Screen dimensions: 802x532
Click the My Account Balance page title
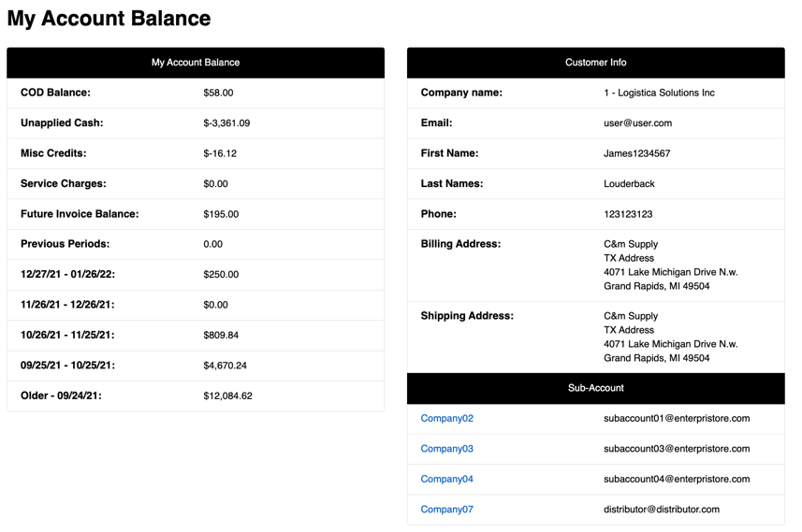coord(109,19)
